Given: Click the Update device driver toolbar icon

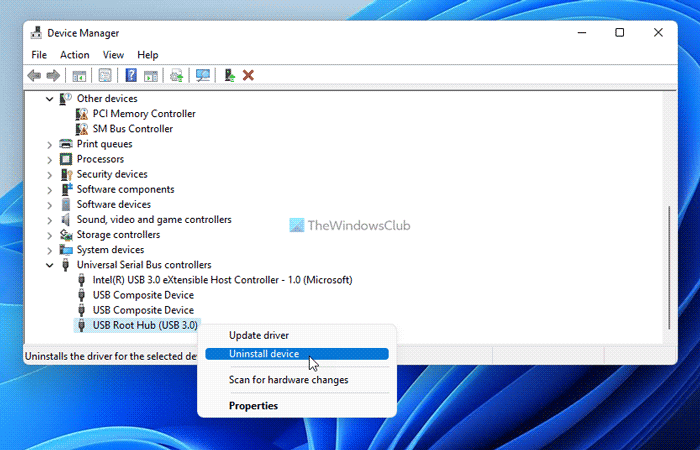Looking at the screenshot, I should (229, 75).
